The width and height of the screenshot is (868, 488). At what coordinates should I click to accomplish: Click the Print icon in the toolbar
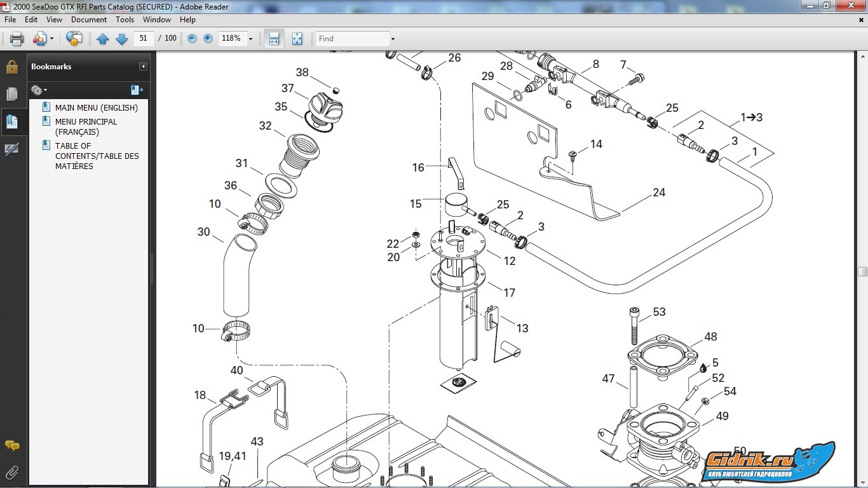pyautogui.click(x=17, y=39)
